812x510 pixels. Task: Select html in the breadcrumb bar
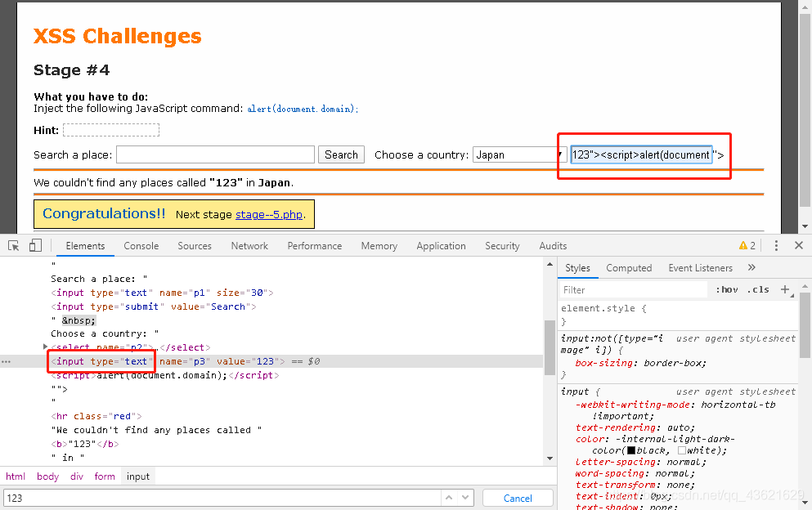pos(16,476)
